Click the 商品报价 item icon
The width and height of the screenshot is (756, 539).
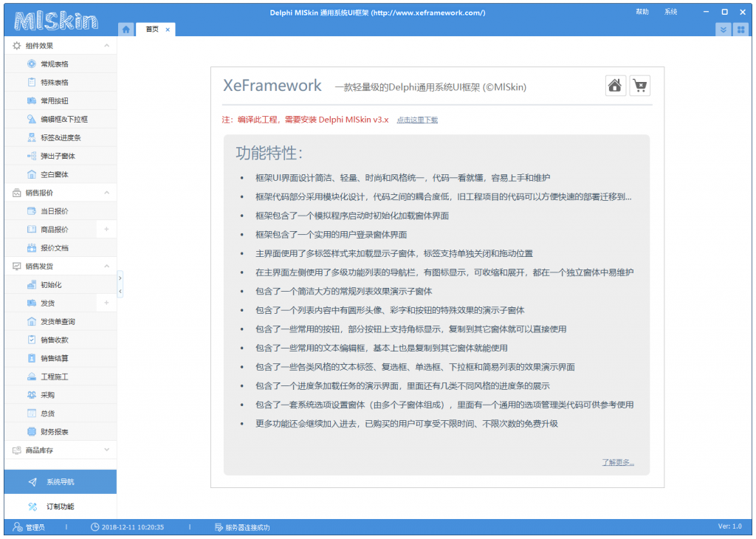[x=31, y=230]
